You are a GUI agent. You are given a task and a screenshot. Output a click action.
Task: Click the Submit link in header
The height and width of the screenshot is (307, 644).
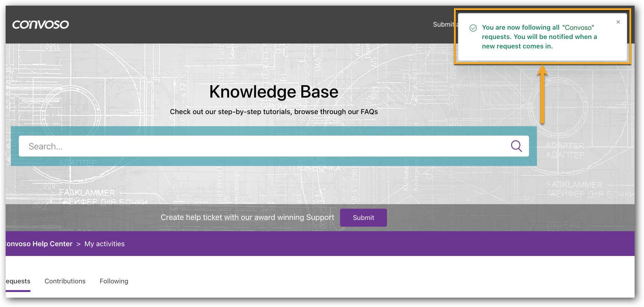444,24
